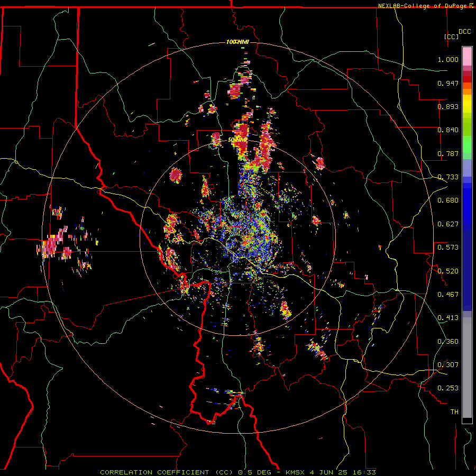Click the 0.253 scale value
476x476 pixels.
(448, 388)
